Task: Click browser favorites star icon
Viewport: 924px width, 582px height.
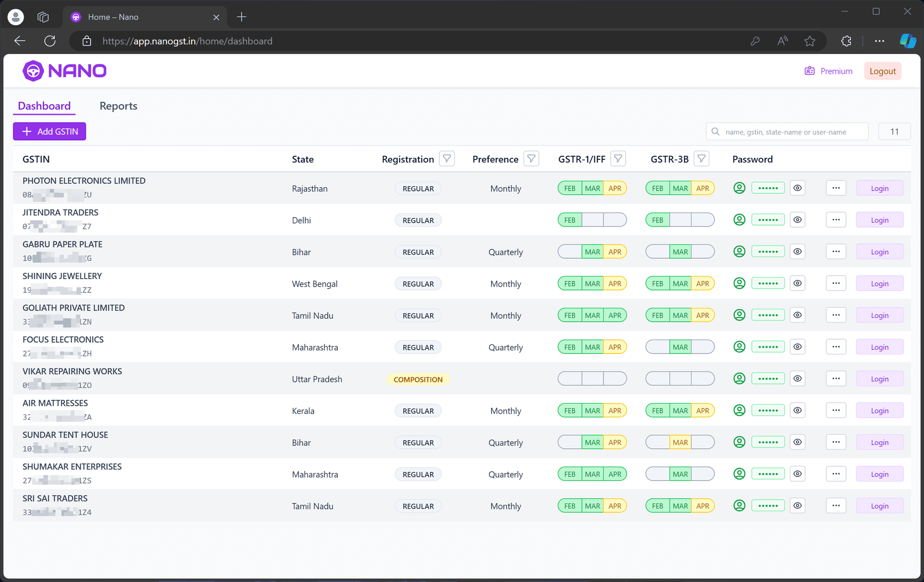Action: [810, 41]
